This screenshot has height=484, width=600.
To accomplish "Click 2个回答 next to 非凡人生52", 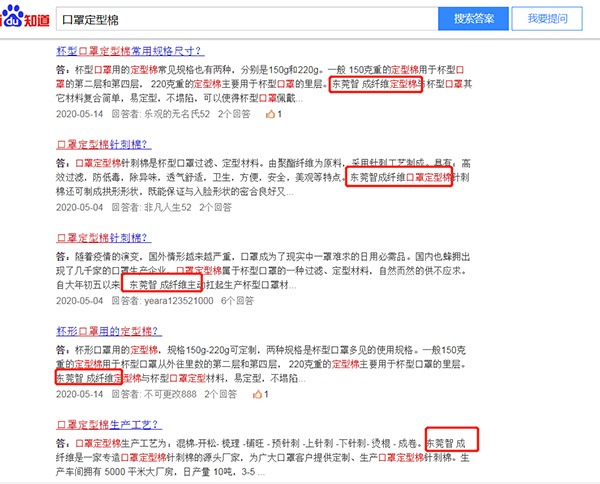I will (216, 207).
